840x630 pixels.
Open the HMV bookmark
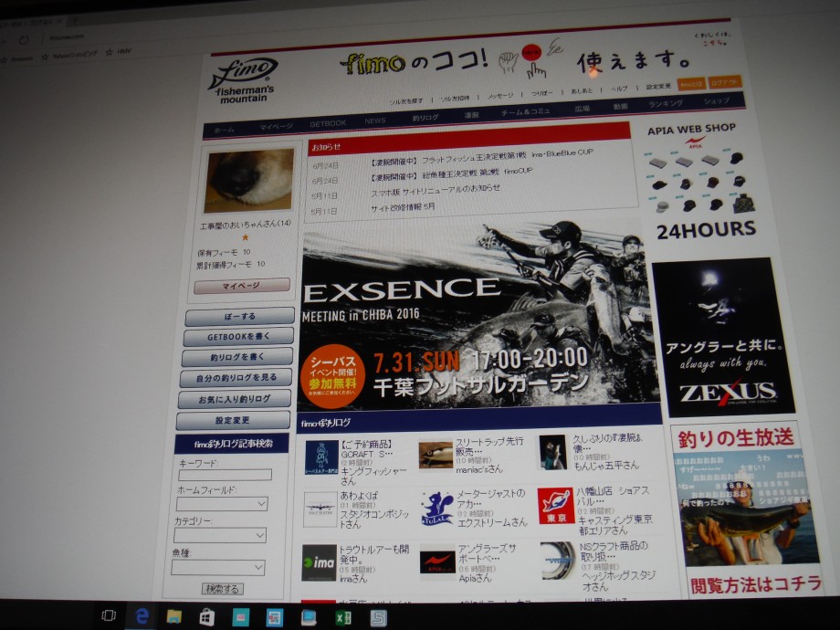(x=119, y=51)
